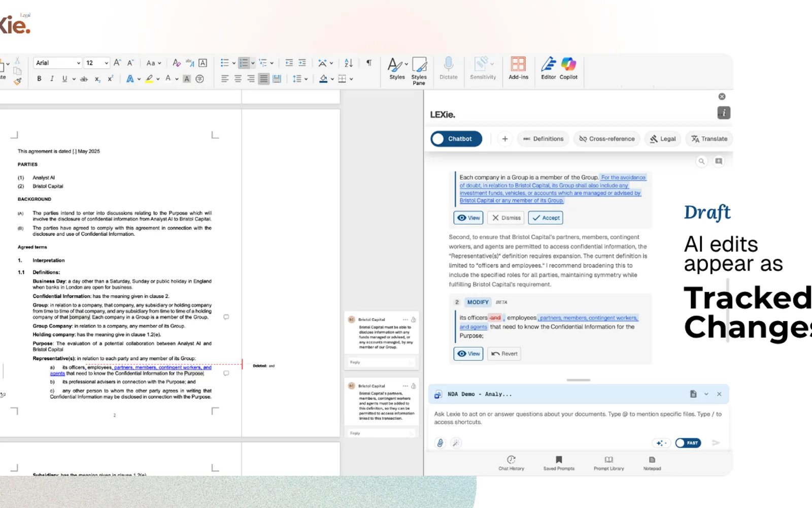This screenshot has width=812, height=508.
Task: Sort text A to Z
Action: 348,63
